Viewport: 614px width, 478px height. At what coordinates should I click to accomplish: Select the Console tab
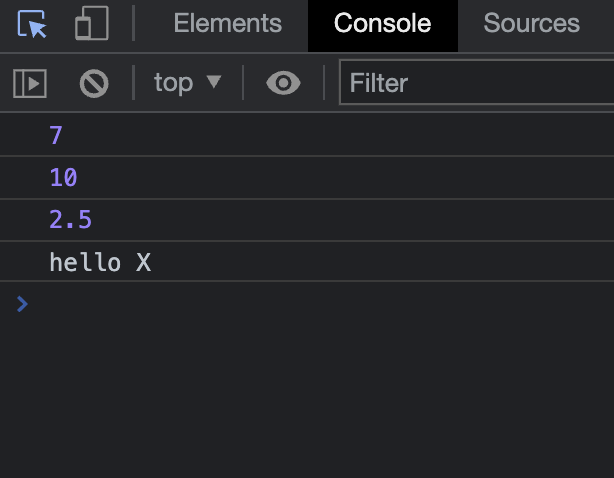click(x=382, y=24)
